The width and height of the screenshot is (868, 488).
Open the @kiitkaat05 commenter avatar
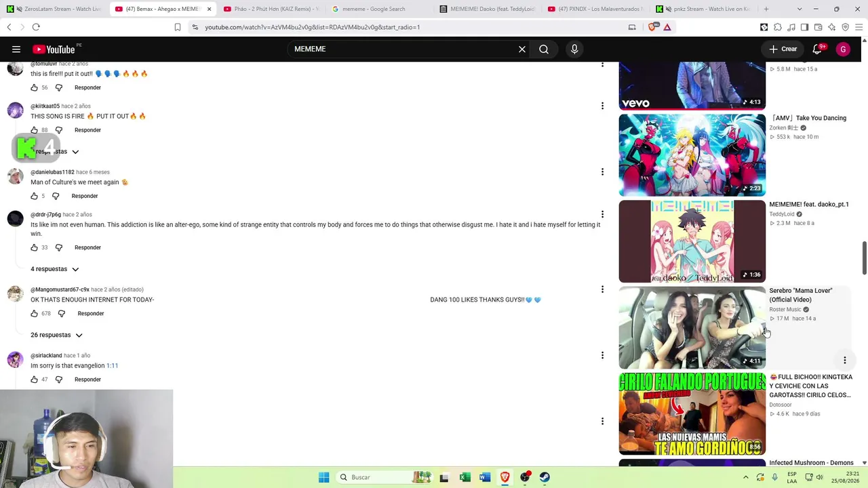pyautogui.click(x=15, y=111)
